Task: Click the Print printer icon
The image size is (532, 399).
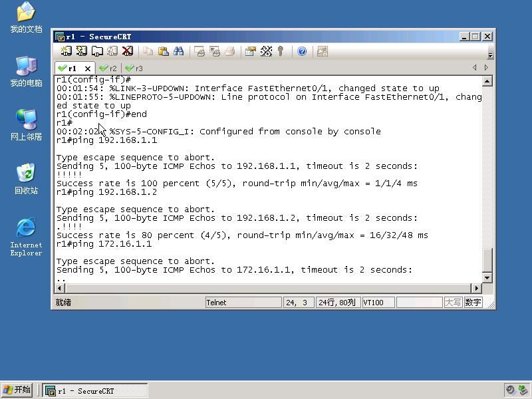Action: 230,51
